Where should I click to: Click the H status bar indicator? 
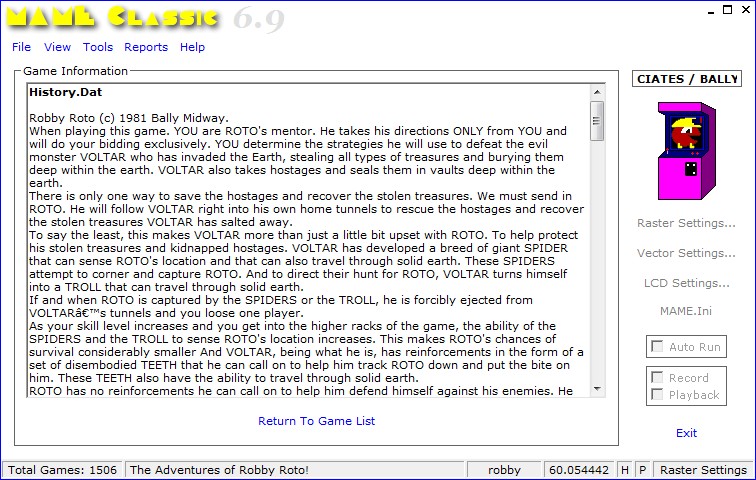(x=624, y=470)
